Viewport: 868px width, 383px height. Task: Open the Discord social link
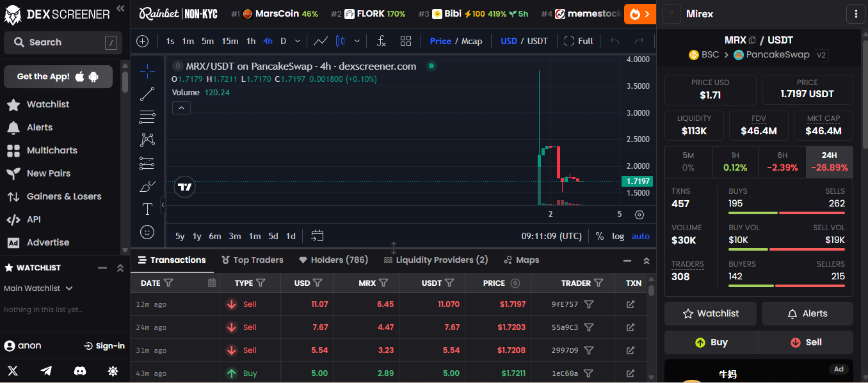pos(80,371)
